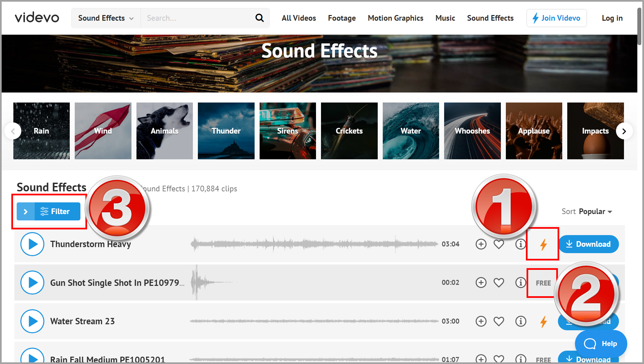Favorite the Gun Shot Single Shot clip

499,283
